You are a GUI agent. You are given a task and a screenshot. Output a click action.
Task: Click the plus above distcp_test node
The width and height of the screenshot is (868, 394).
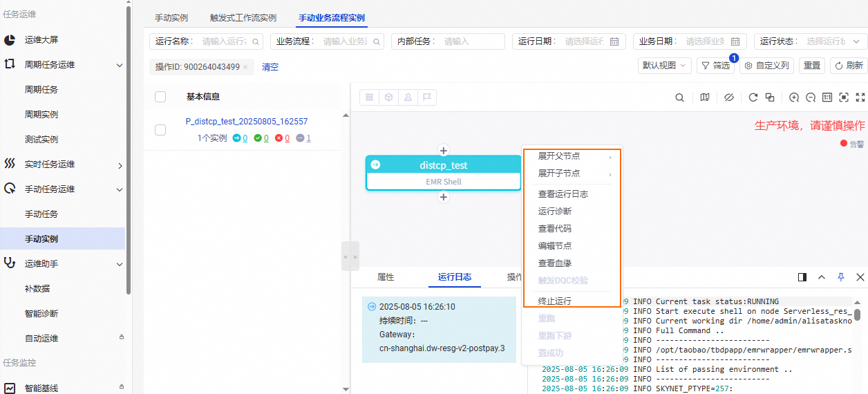tap(444, 150)
